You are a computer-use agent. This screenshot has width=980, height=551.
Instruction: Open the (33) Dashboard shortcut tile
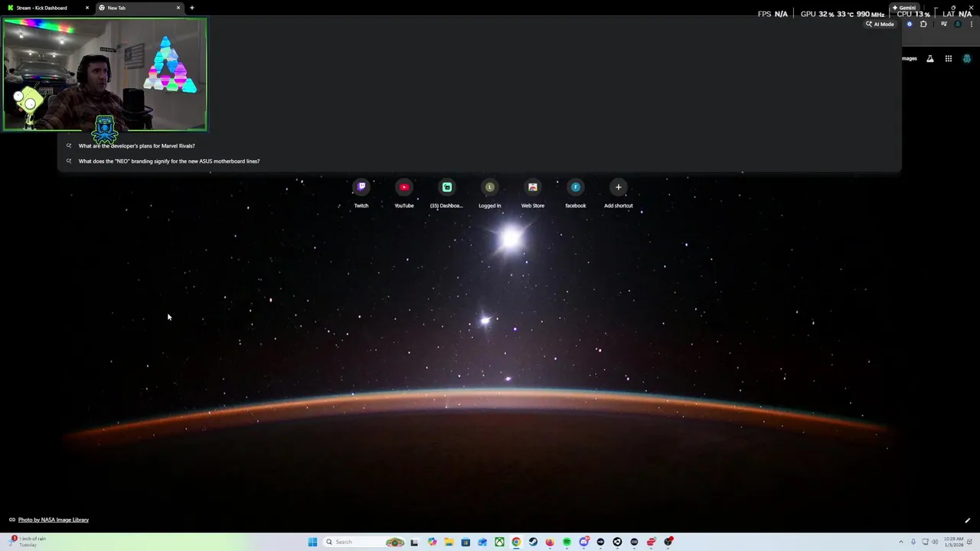pos(447,194)
